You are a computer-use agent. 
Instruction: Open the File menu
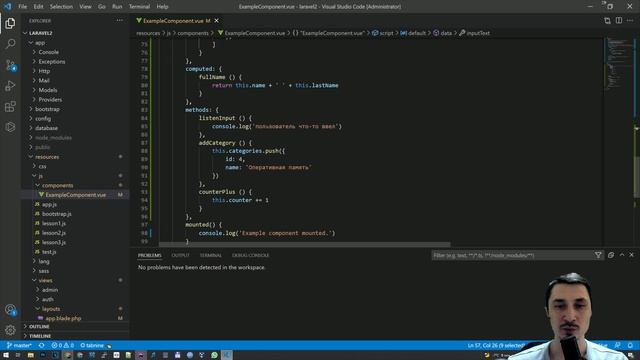point(23,7)
